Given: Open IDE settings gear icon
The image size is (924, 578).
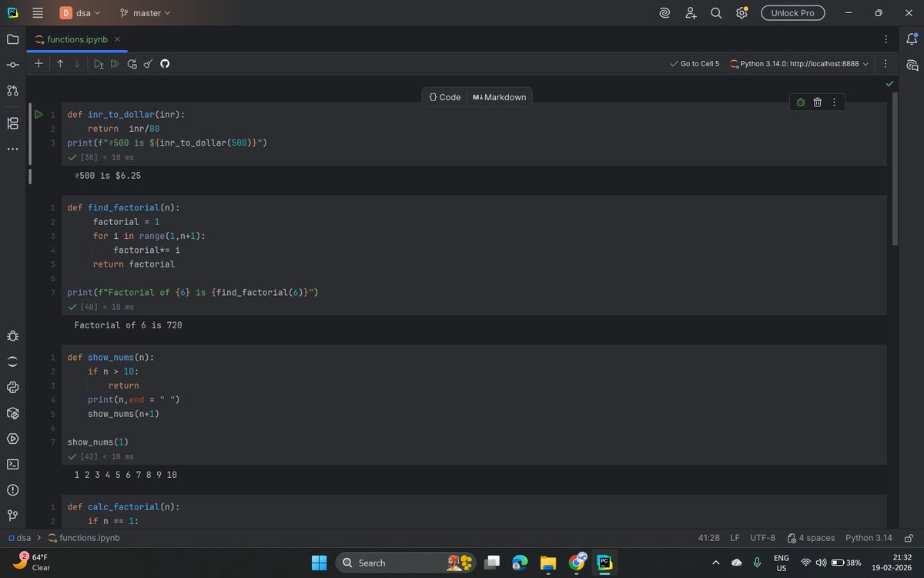Looking at the screenshot, I should point(742,13).
